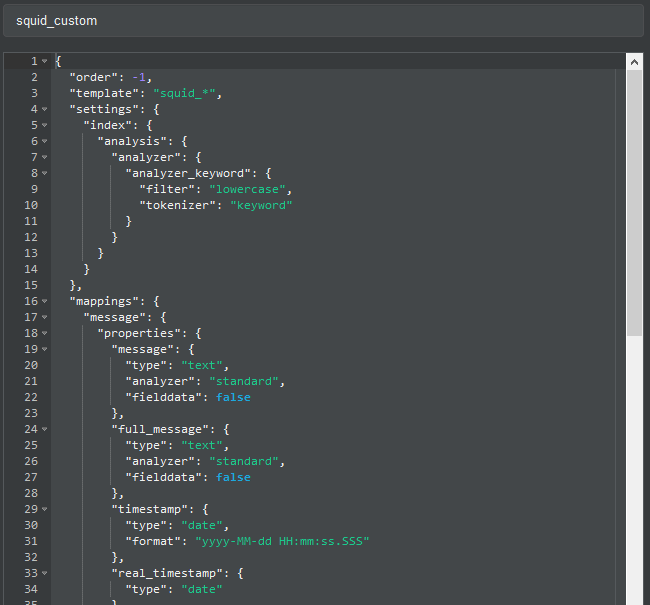
Task: Click the "squid_*" template value
Action: click(x=184, y=93)
